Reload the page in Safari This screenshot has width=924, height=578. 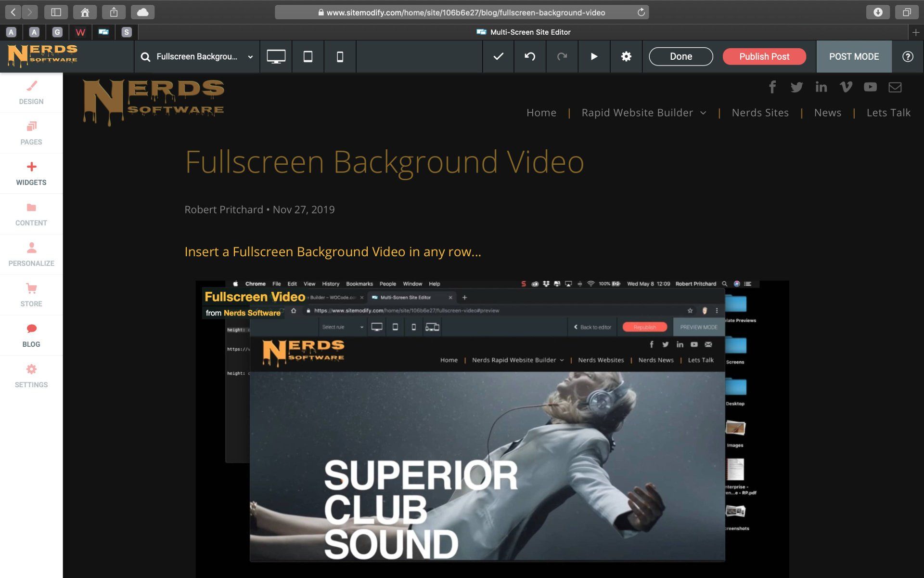pos(641,13)
